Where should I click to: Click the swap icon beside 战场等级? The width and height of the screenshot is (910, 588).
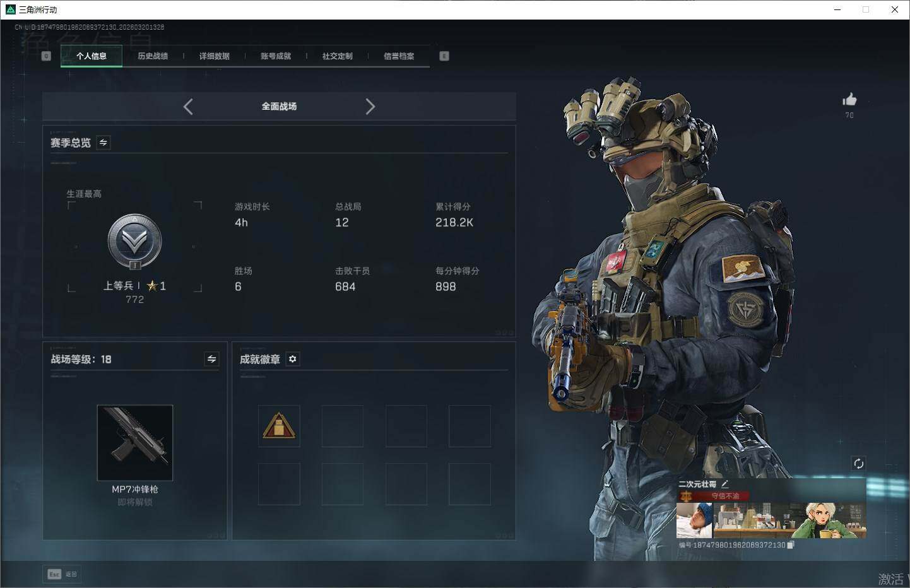(x=212, y=359)
